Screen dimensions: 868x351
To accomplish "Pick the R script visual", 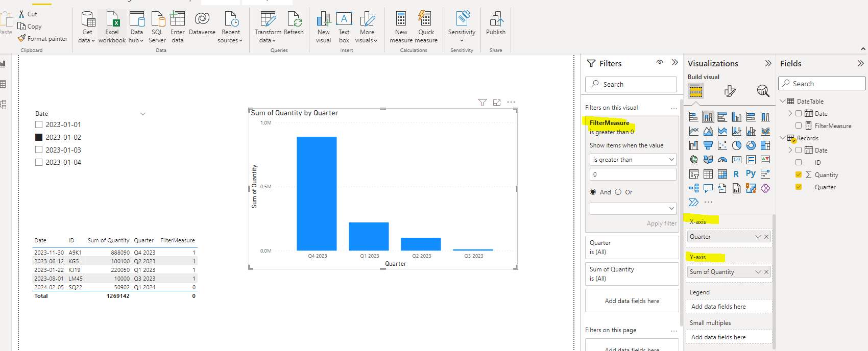I will (736, 174).
